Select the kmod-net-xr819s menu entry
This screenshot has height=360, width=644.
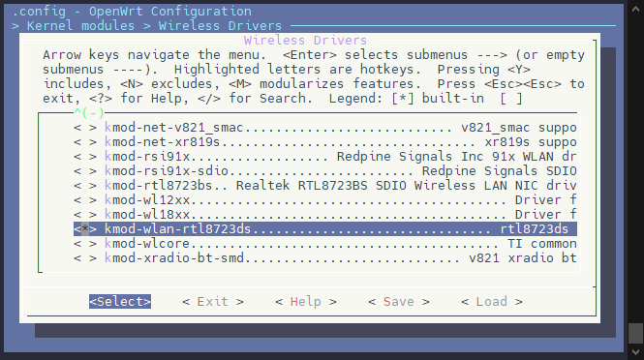tap(325, 142)
